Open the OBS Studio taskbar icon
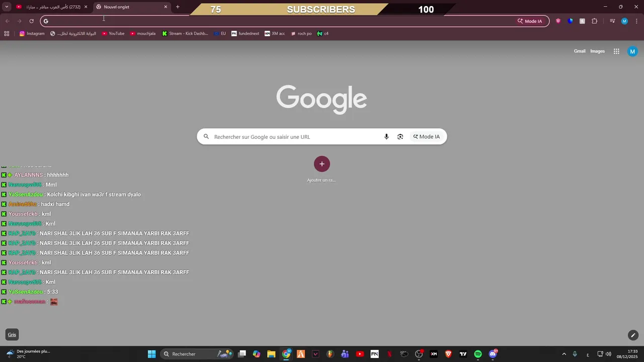 tap(419, 354)
